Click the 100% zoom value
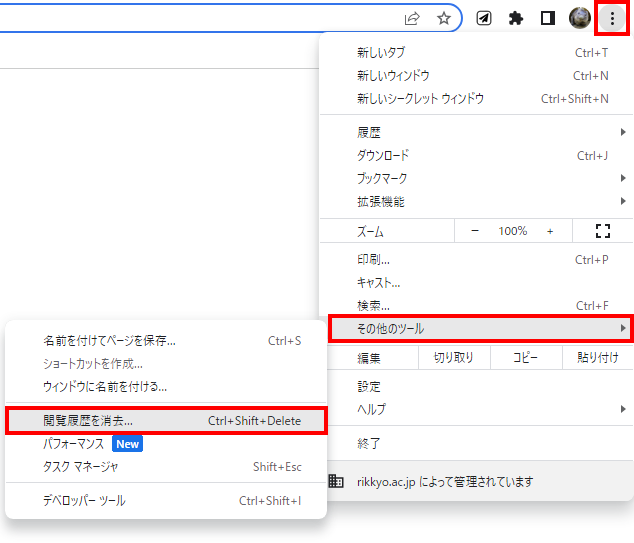 point(513,231)
